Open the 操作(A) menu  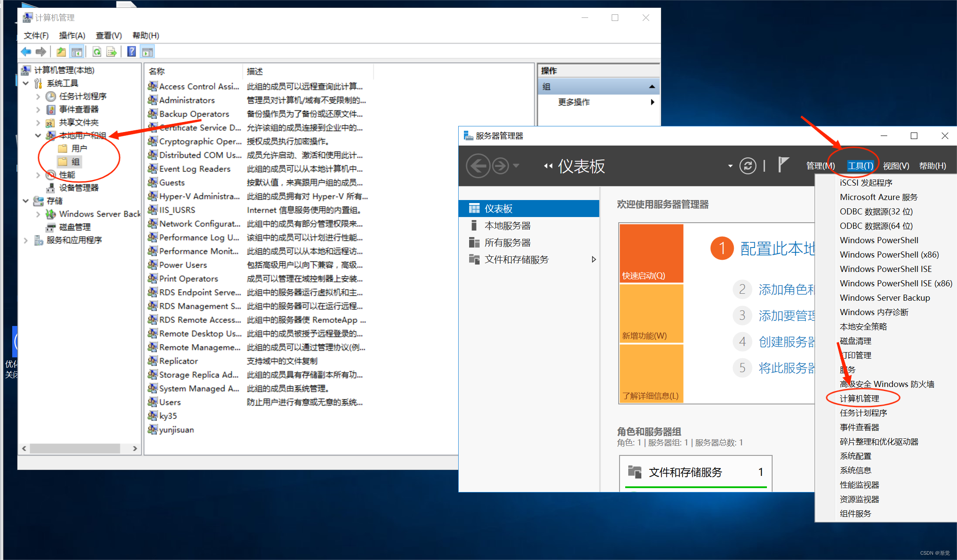72,35
